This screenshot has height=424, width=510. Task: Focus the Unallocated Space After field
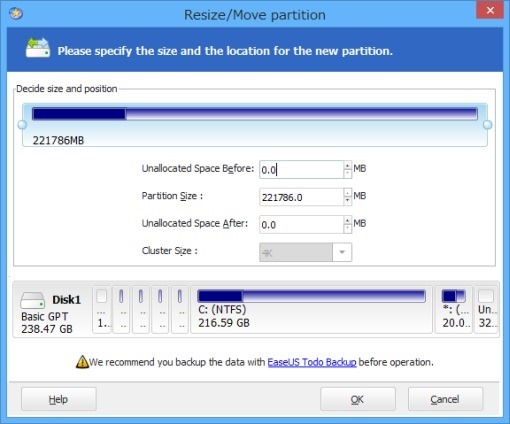point(301,224)
